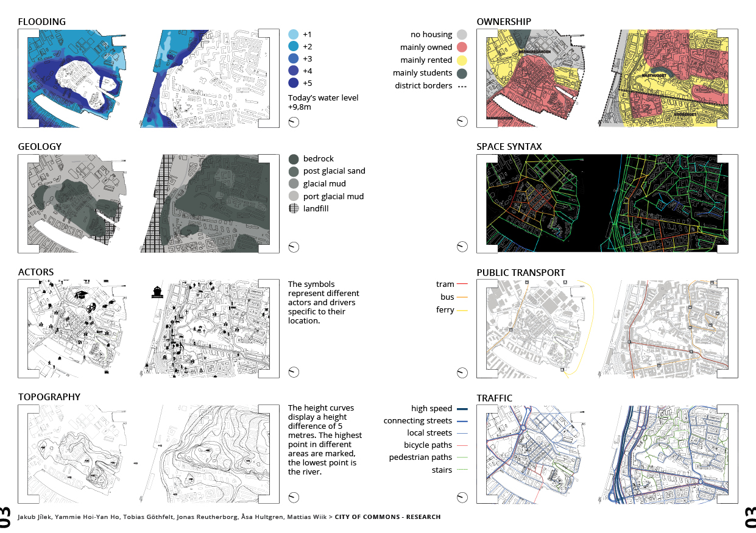Viewport: 756px width, 533px height.
Task: Click the graduation cap symbol in the Actors map
Action: (80, 294)
